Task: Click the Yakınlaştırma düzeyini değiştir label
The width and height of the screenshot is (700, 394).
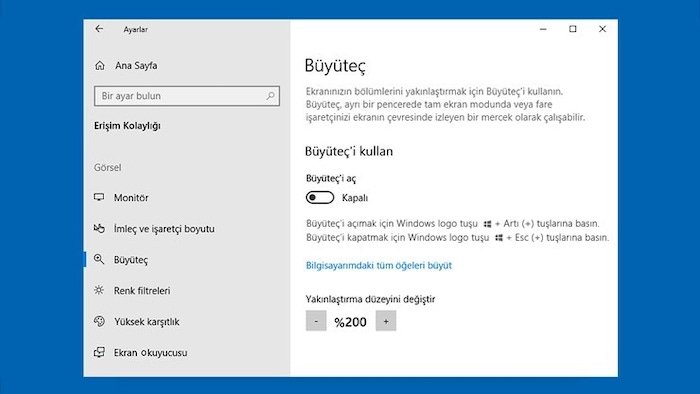Action: 371,299
